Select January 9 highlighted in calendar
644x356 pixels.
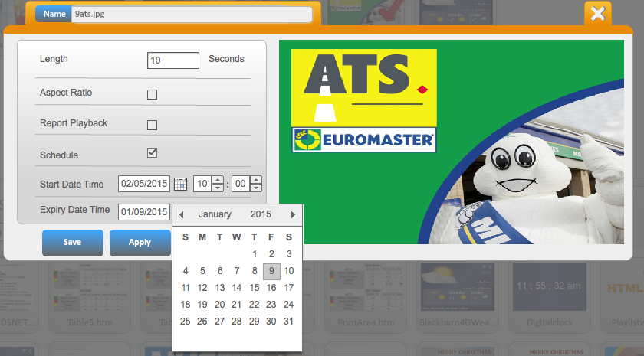(x=271, y=272)
